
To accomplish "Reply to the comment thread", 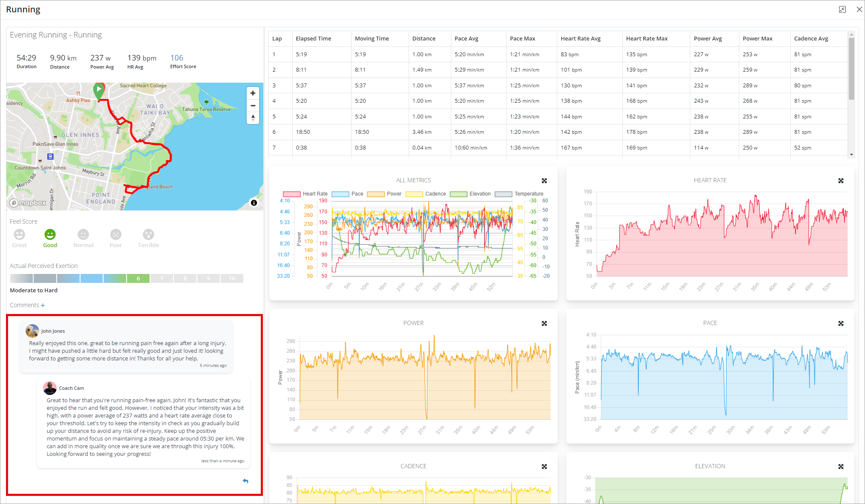I will click(x=245, y=481).
